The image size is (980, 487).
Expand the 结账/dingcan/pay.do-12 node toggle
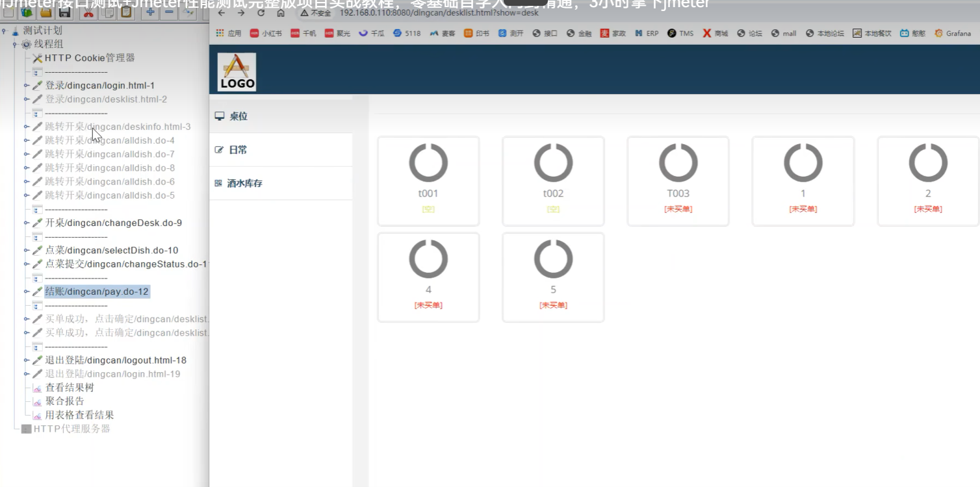[27, 292]
